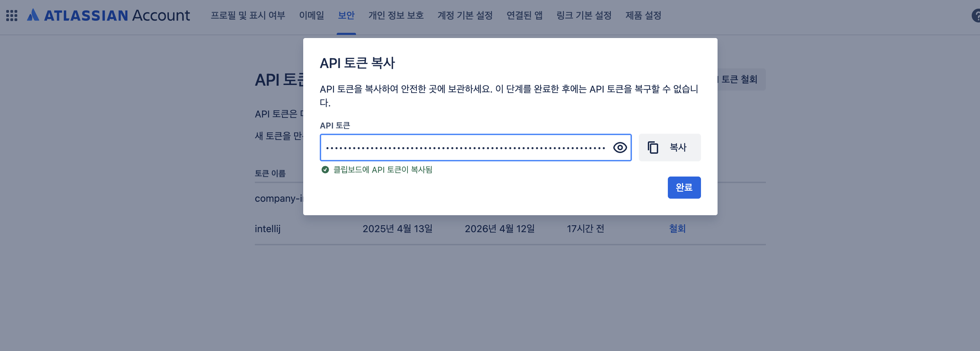Image resolution: width=980 pixels, height=351 pixels.
Task: Click the 복사 copy button
Action: click(669, 147)
